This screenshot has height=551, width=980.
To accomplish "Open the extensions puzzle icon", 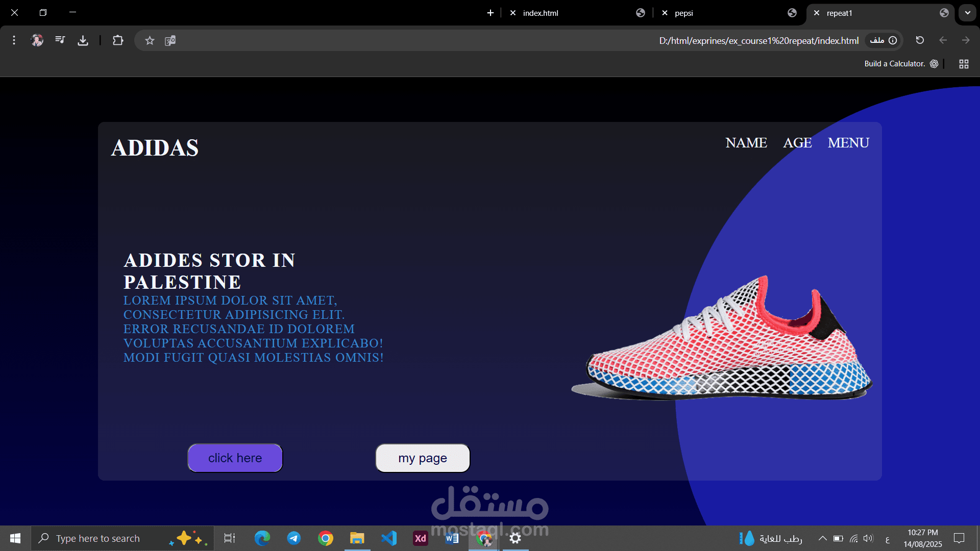I will click(118, 40).
